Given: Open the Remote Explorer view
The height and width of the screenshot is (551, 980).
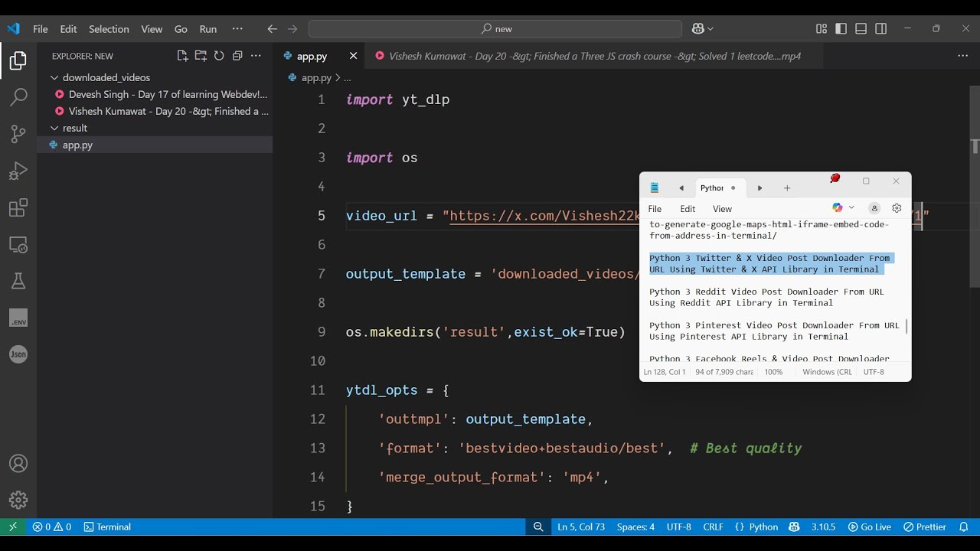Looking at the screenshot, I should (18, 245).
